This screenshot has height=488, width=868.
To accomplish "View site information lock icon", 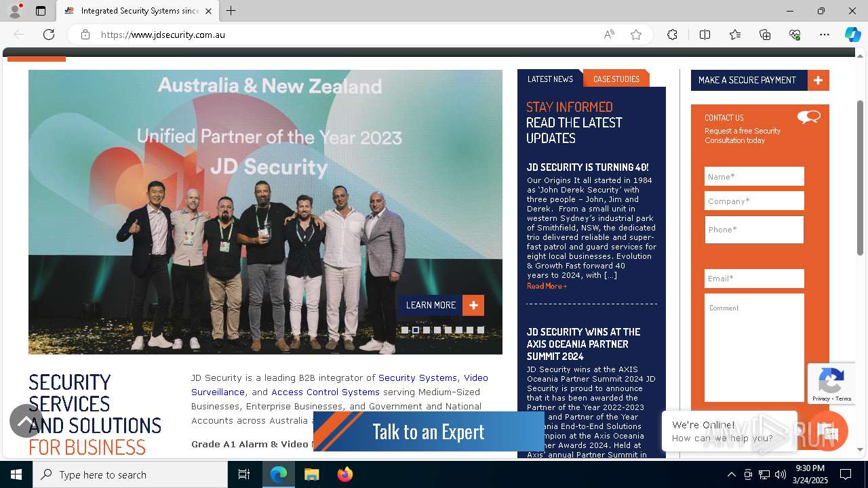I will (85, 35).
